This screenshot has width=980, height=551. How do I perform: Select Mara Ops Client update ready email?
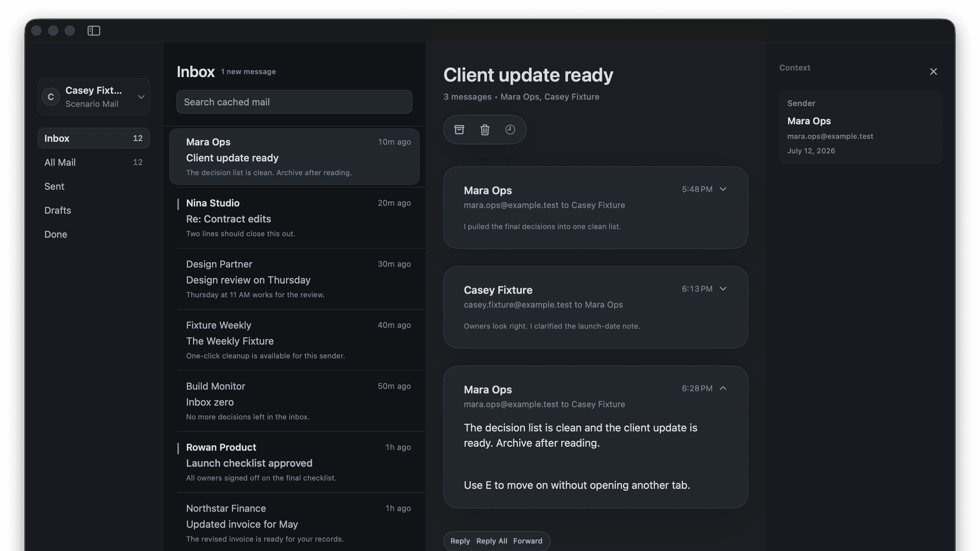click(x=294, y=157)
